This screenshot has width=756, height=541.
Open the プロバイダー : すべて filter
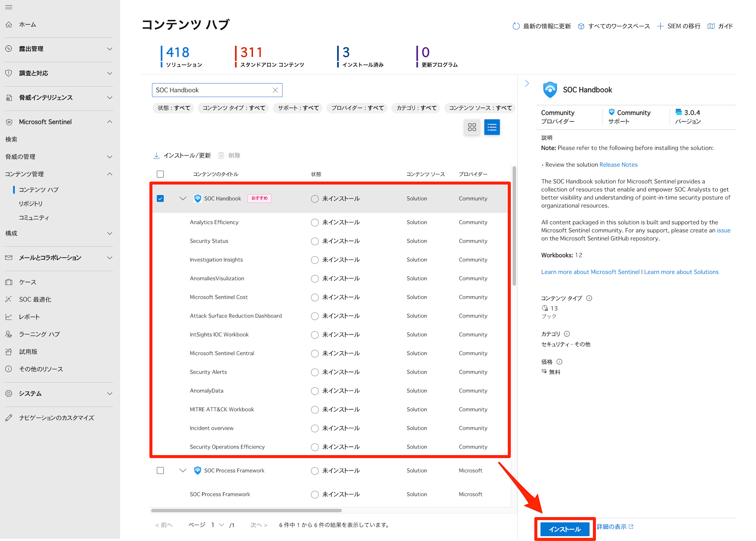pos(357,108)
